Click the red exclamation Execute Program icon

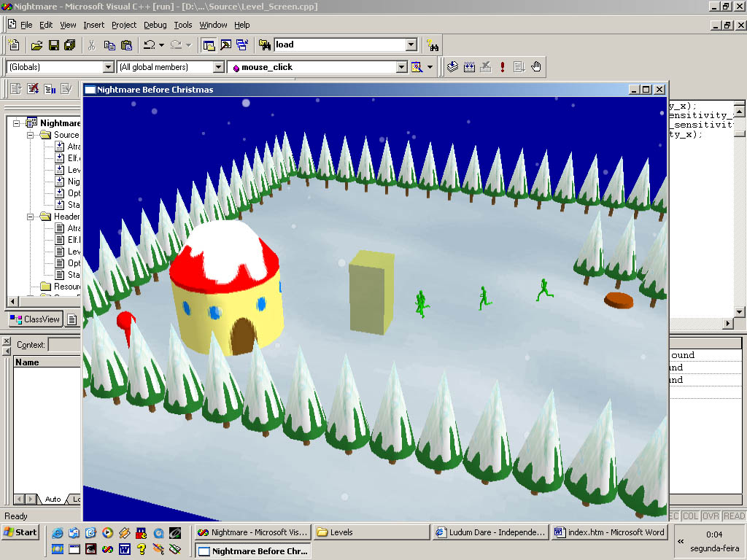[x=502, y=67]
